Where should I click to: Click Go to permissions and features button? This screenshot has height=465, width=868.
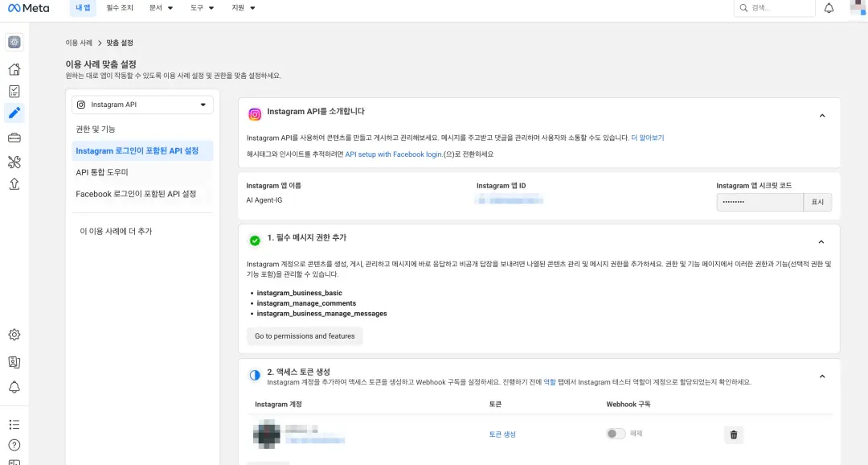coord(305,335)
